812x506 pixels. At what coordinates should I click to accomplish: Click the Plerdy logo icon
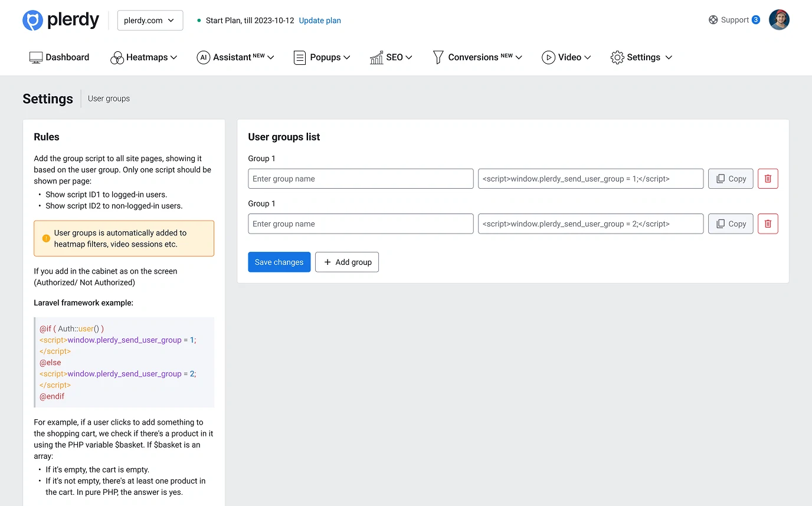coord(33,20)
